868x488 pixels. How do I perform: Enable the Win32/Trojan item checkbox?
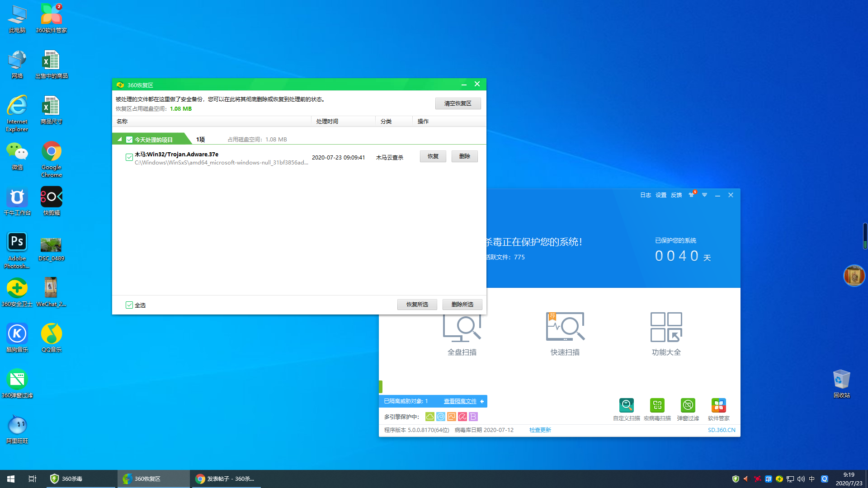click(x=129, y=157)
